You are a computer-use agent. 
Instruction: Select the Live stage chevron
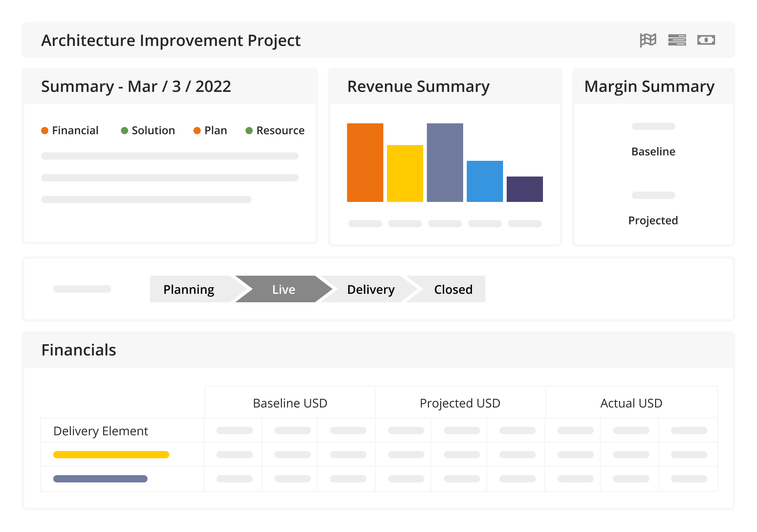[x=283, y=289]
